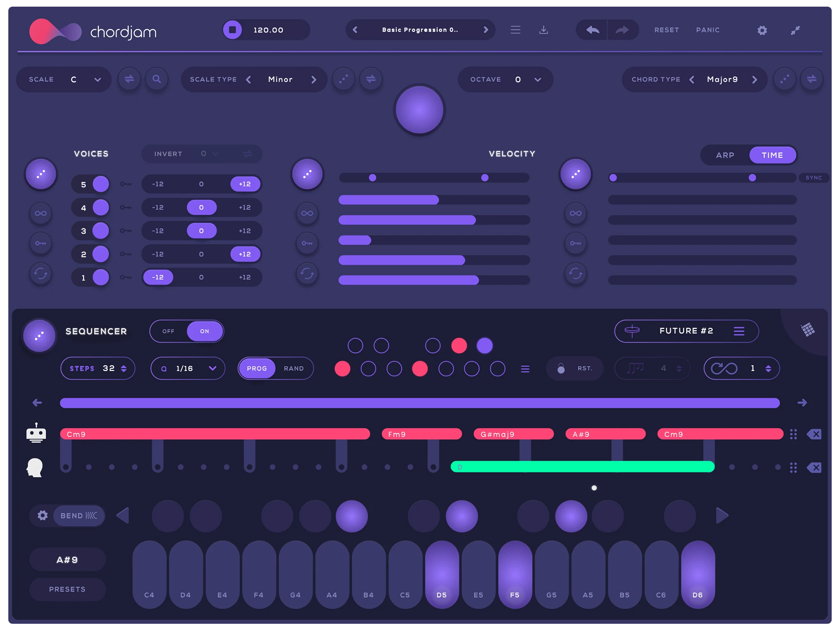This screenshot has width=840, height=630.
Task: Click the head silhouette icon beside melody track
Action: 35,468
